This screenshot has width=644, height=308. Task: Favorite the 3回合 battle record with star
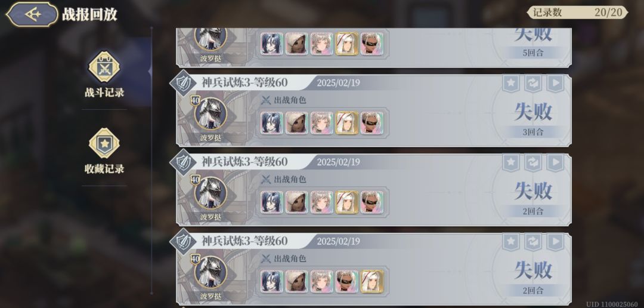pyautogui.click(x=510, y=84)
